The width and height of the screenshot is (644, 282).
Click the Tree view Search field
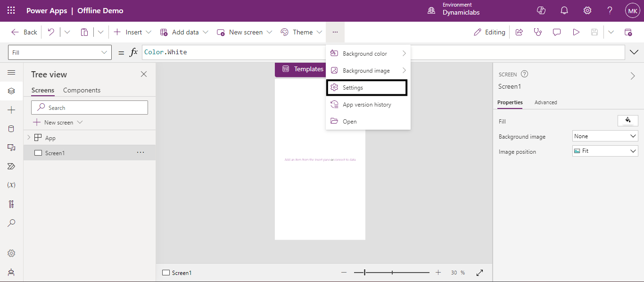[x=90, y=108]
